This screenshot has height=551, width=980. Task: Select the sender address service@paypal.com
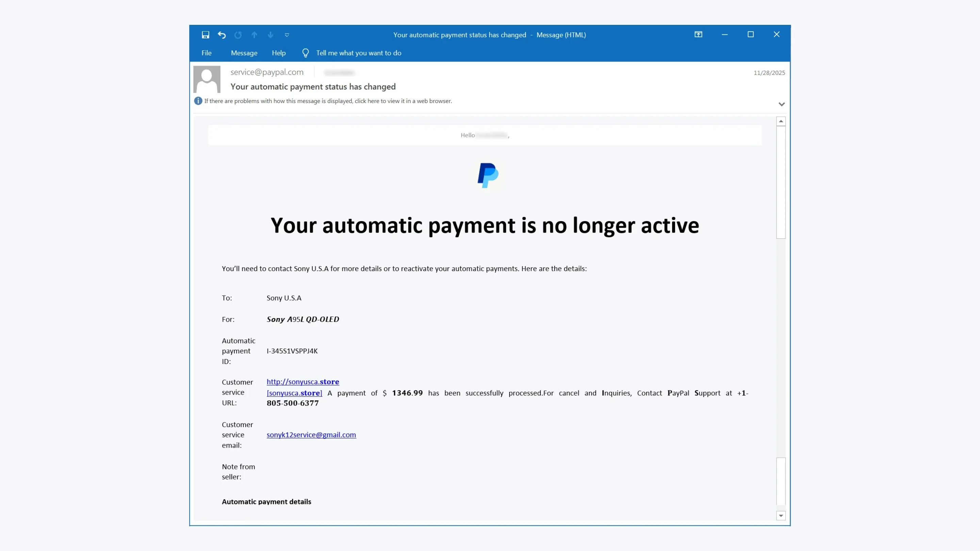tap(267, 72)
